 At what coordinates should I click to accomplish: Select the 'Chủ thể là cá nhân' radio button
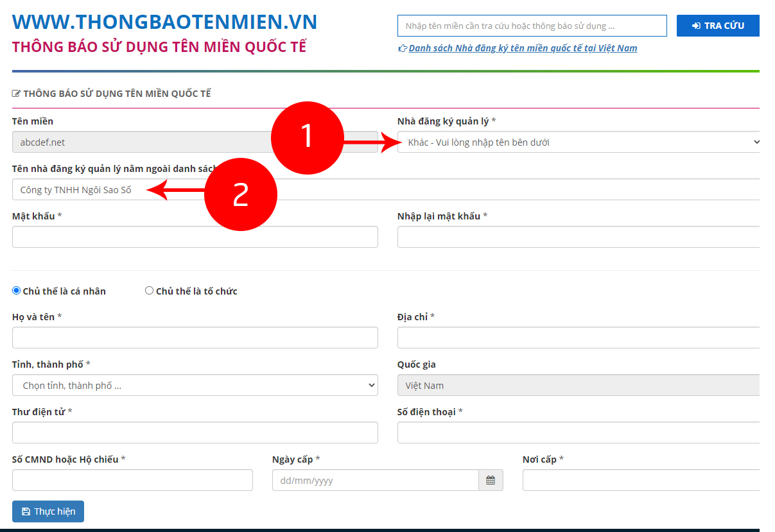coord(17,291)
